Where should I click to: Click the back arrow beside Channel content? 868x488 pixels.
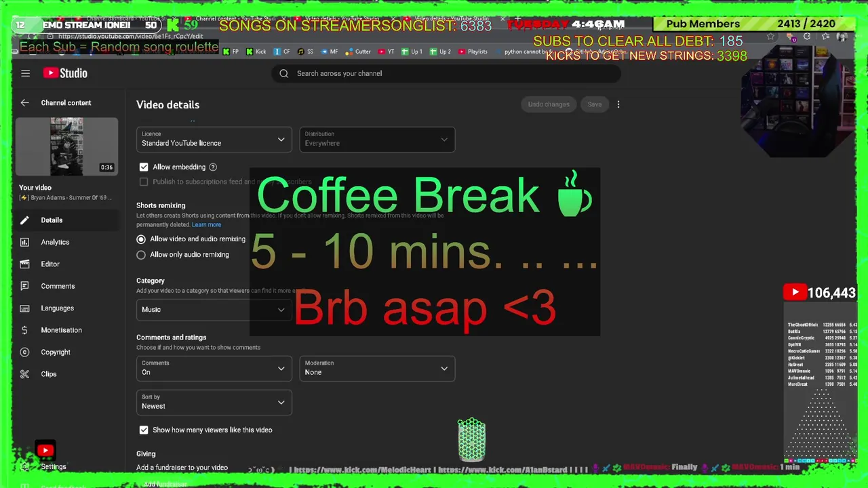25,103
